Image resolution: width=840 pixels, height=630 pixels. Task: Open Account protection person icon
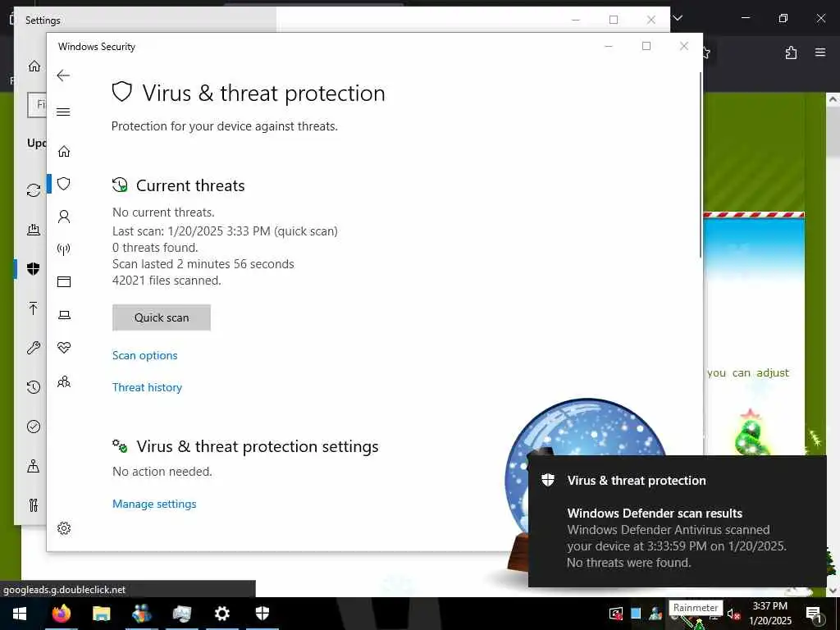[64, 217]
